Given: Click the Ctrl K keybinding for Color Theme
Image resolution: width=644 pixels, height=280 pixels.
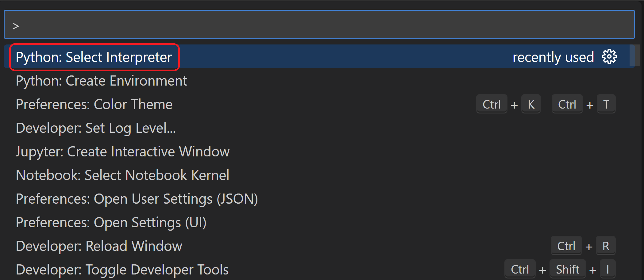Looking at the screenshot, I should [508, 105].
